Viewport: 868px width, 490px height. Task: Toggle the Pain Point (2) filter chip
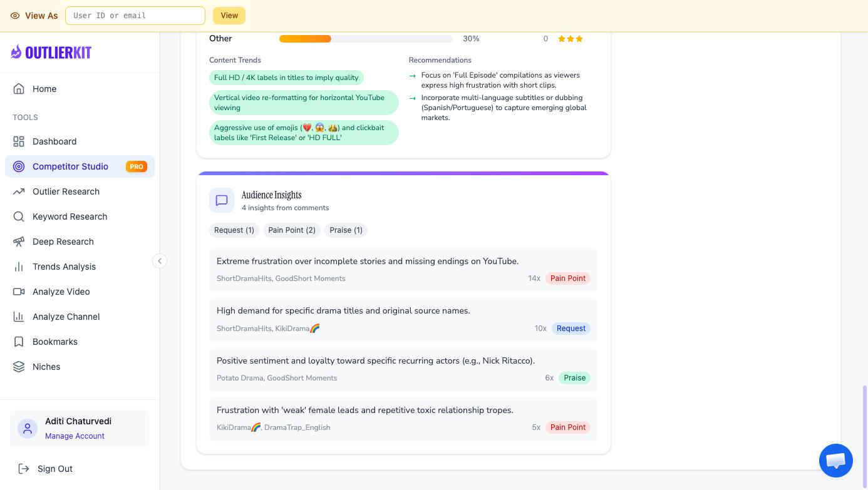(291, 230)
